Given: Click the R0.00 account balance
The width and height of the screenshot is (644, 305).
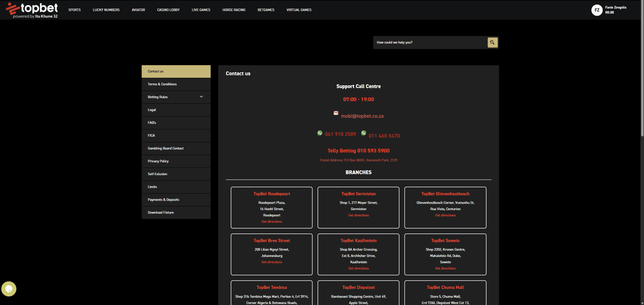Looking at the screenshot, I should point(609,13).
